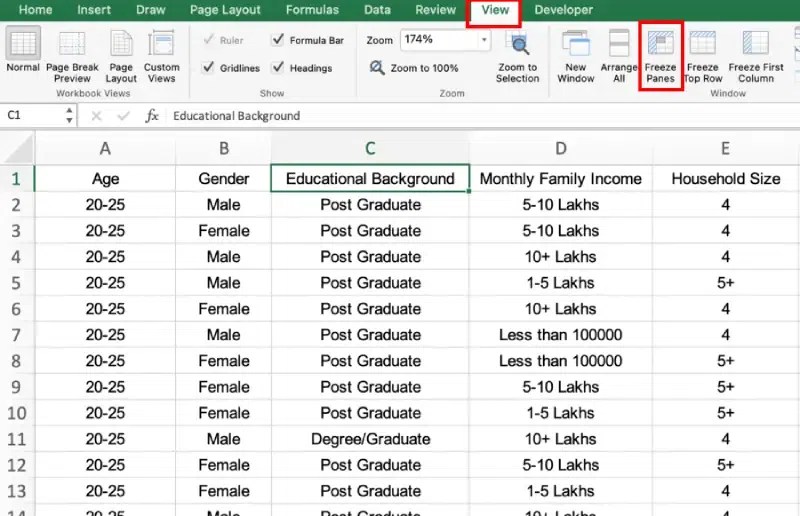Select row 13 header
The height and width of the screenshot is (516, 800).
[x=17, y=491]
